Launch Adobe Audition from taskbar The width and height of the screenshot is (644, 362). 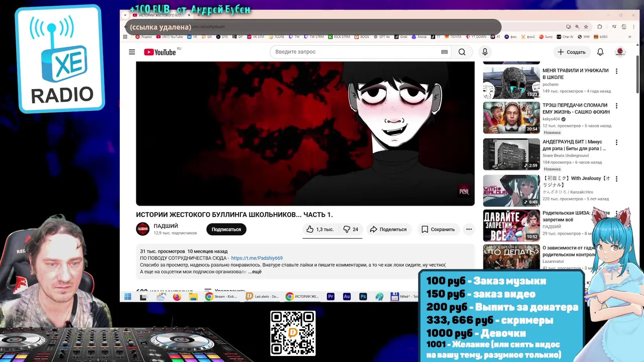[x=347, y=297]
